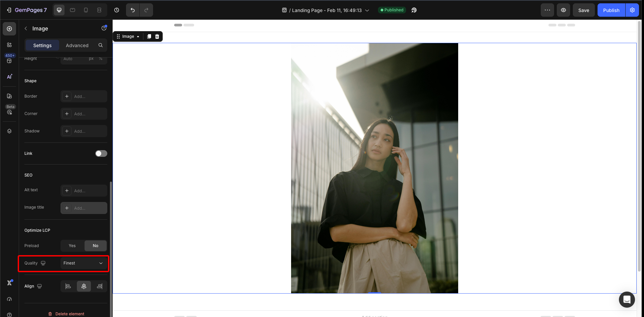Switch to the Advanced tab
This screenshot has width=644, height=317.
pos(77,45)
